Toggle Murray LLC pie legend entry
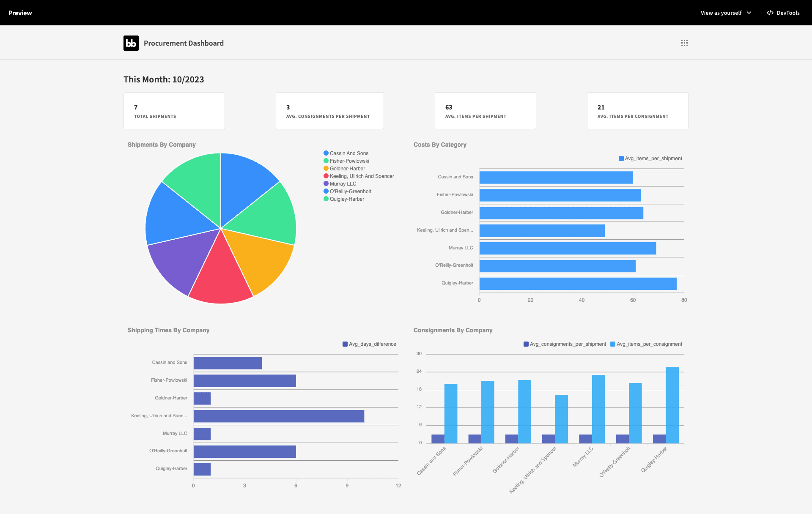The height and width of the screenshot is (514, 812). tap(340, 184)
